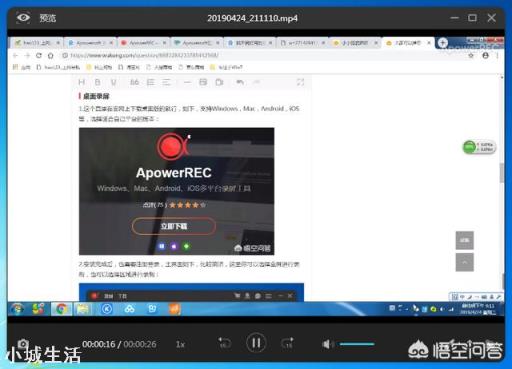The width and height of the screenshot is (512, 369).
Task: Toggle bold with the B icon
Action: [97, 82]
